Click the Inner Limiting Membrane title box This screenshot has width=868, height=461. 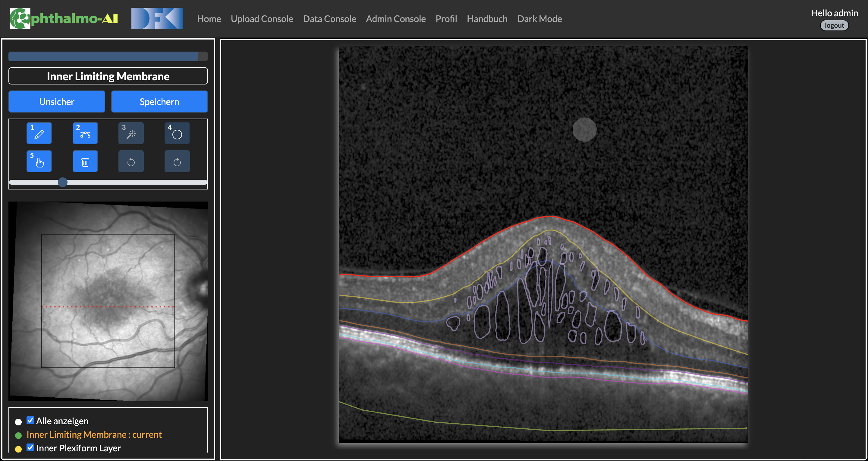tap(108, 76)
